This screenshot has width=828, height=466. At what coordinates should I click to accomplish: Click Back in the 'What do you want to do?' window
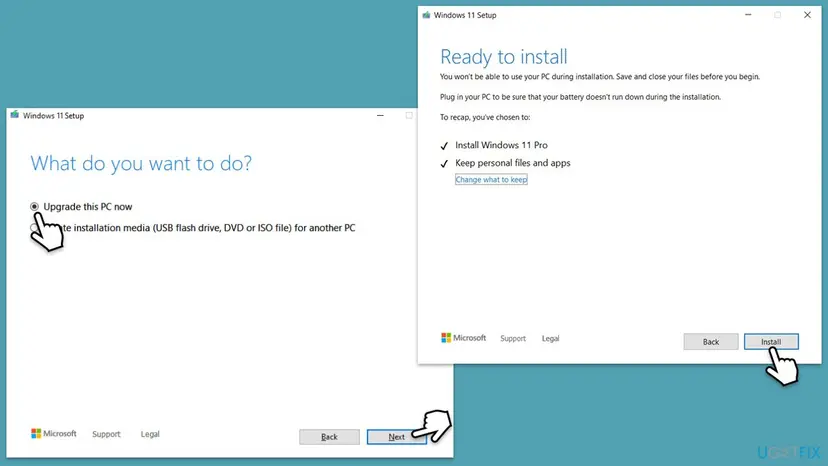[x=330, y=437]
